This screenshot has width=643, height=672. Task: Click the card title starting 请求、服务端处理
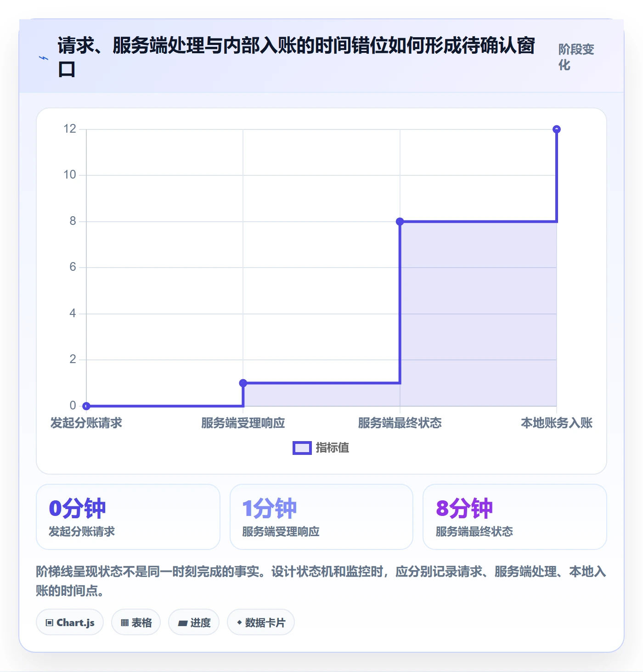coord(296,57)
